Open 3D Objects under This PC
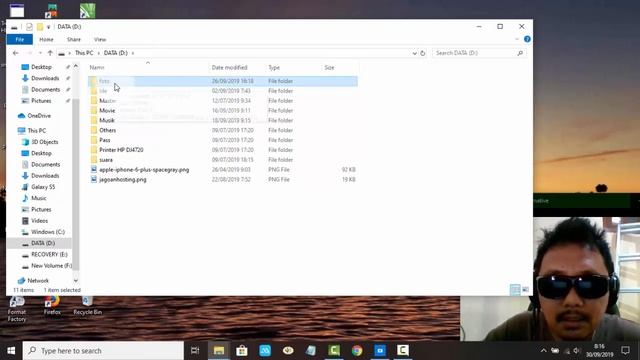Viewport: 640px width, 360px height. tap(44, 142)
